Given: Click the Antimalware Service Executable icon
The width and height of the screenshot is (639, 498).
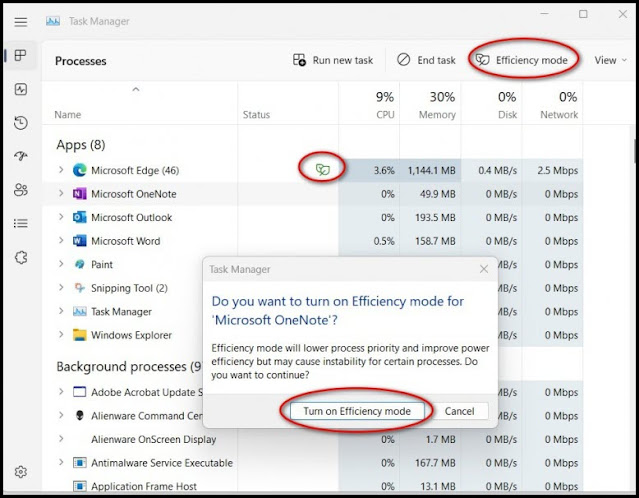Looking at the screenshot, I should (79, 463).
